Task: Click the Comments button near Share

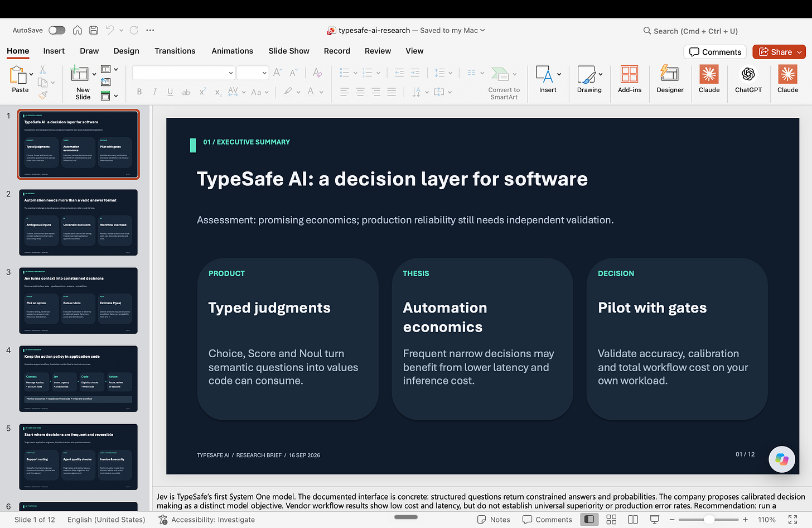Action: pos(715,52)
